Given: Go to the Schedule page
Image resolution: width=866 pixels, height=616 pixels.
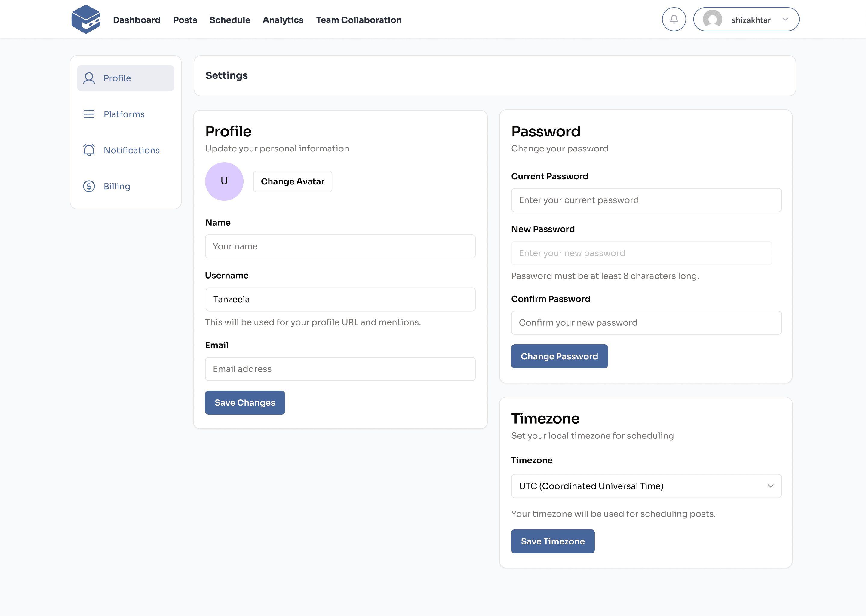Looking at the screenshot, I should 230,20.
